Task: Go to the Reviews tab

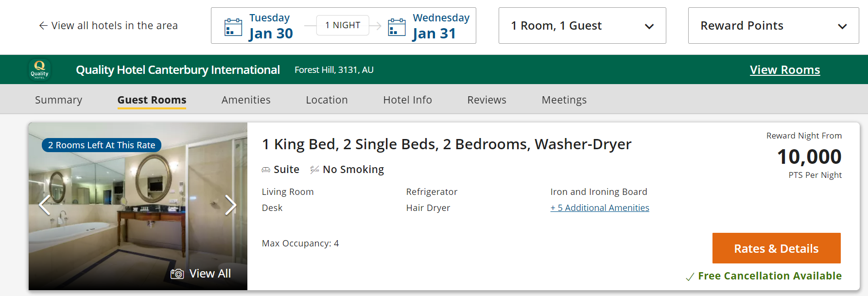Action: 486,100
